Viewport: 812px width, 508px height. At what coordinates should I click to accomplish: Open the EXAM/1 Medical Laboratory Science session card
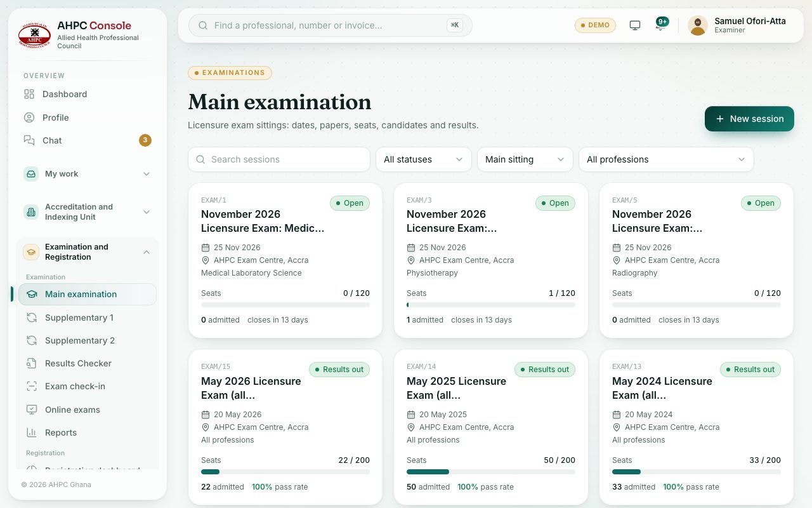tap(285, 260)
